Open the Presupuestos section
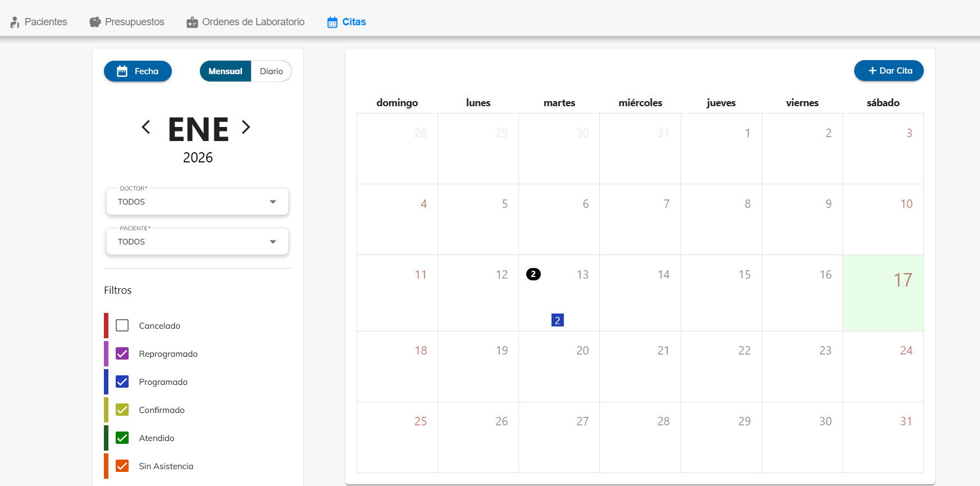The height and width of the screenshot is (486, 980). pos(127,22)
